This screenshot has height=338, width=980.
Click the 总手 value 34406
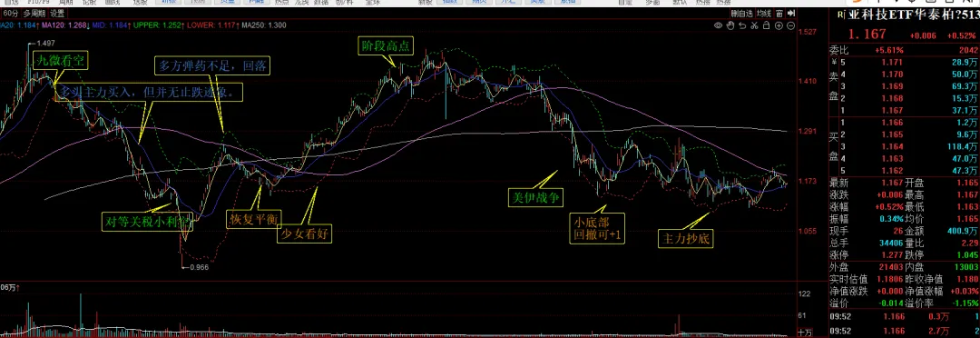[890, 244]
